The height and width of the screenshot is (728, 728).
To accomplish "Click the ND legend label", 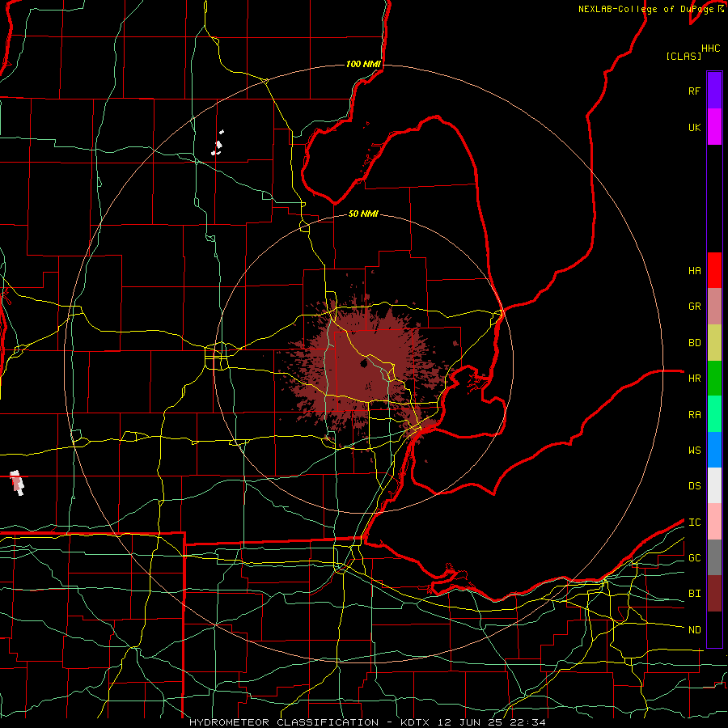I will (694, 629).
